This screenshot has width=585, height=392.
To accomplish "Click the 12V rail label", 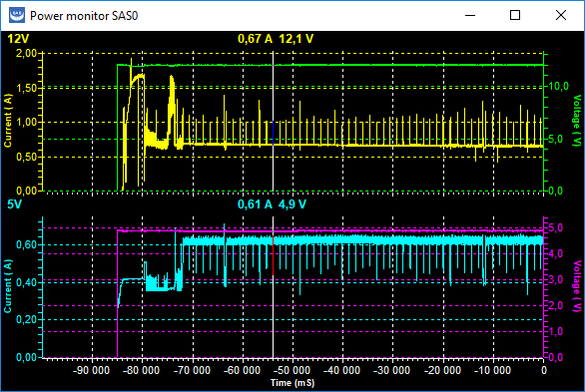I will coord(18,39).
